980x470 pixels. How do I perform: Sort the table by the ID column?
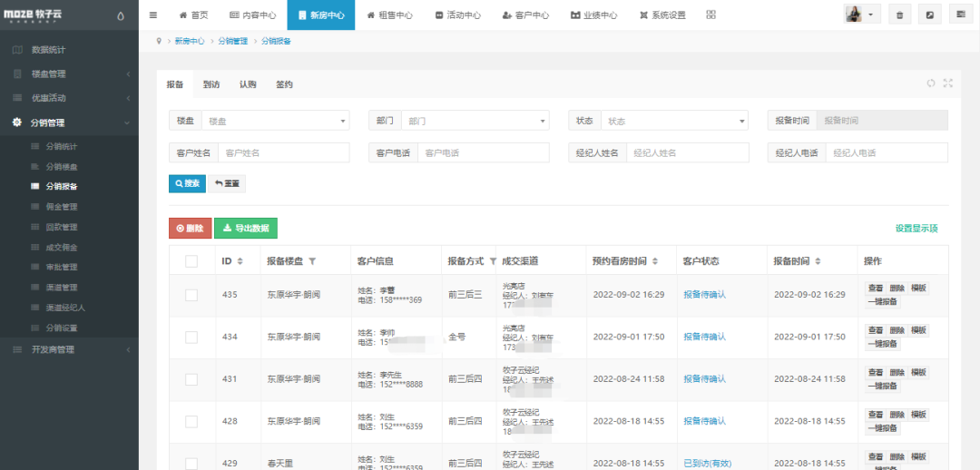point(240,261)
